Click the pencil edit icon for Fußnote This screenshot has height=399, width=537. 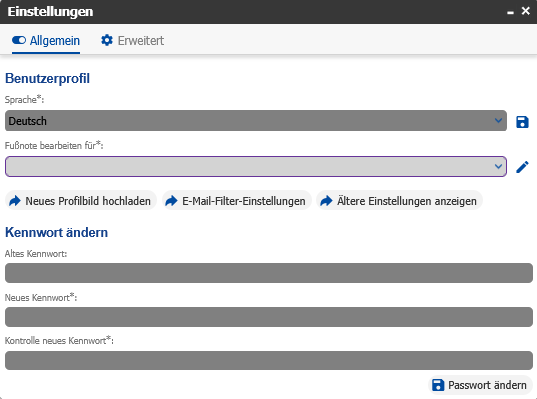pyautogui.click(x=522, y=167)
